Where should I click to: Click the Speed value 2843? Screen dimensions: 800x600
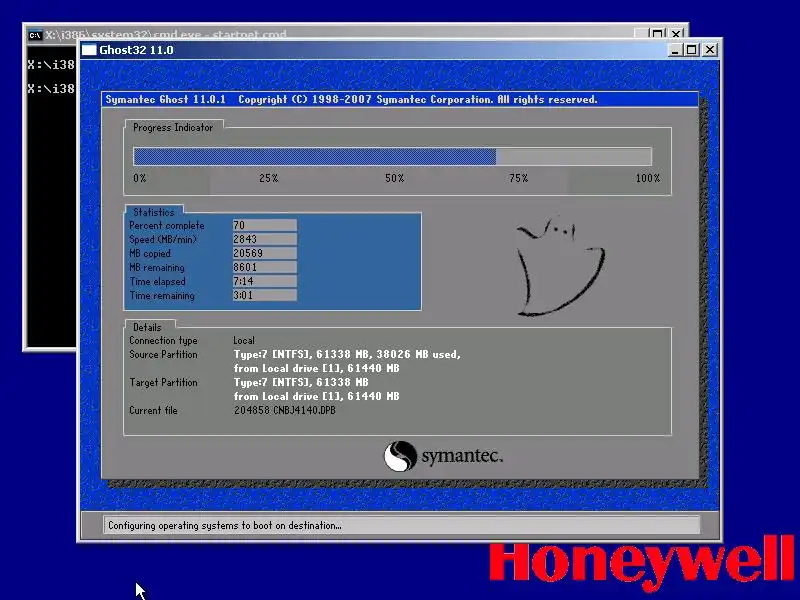[264, 239]
